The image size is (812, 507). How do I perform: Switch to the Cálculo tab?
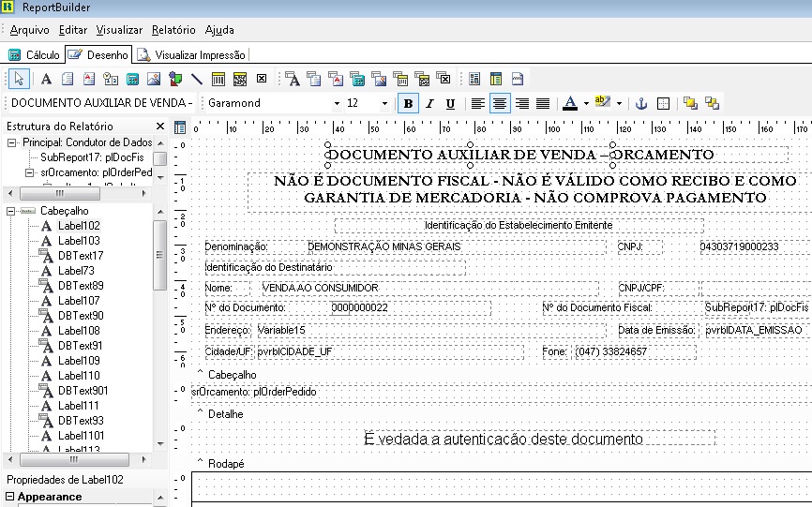click(x=34, y=55)
